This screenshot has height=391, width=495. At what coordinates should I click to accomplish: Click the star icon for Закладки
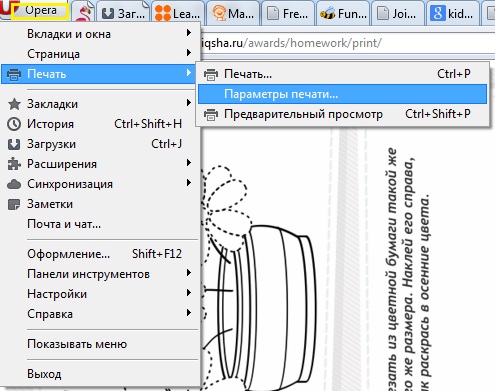click(x=14, y=104)
